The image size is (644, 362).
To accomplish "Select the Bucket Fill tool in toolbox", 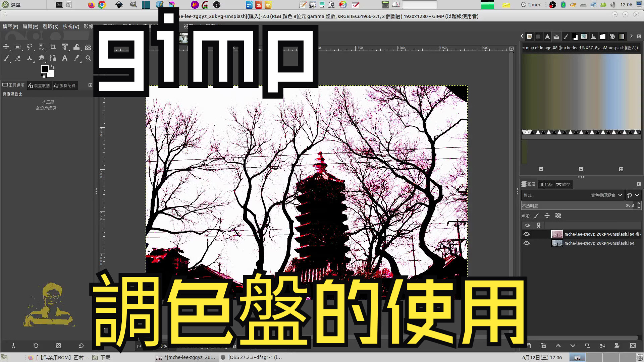I will click(x=88, y=47).
